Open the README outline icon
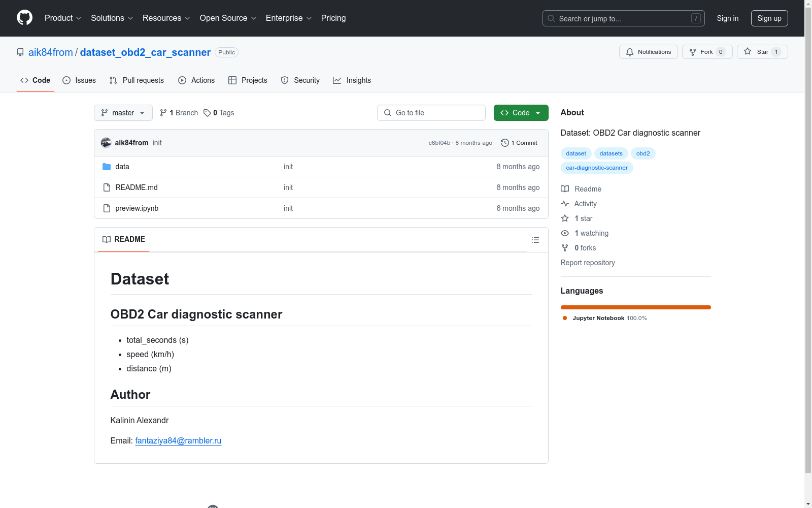Image resolution: width=812 pixels, height=508 pixels. point(535,240)
